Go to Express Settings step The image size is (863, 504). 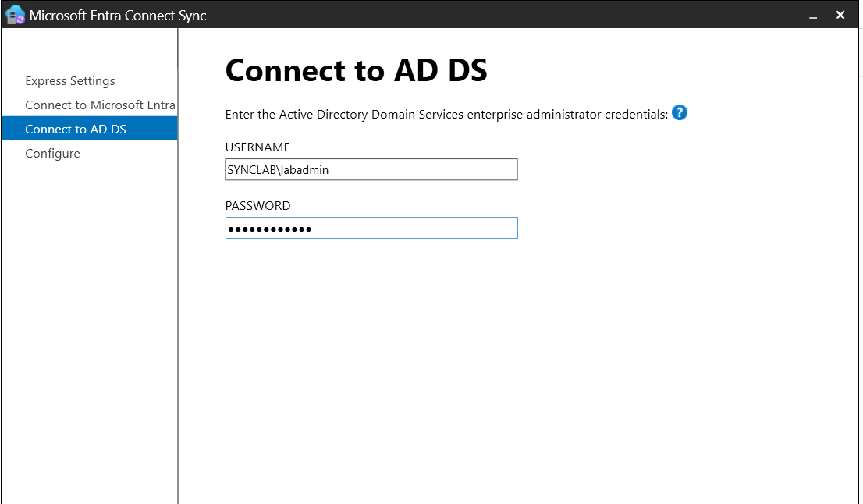tap(70, 81)
